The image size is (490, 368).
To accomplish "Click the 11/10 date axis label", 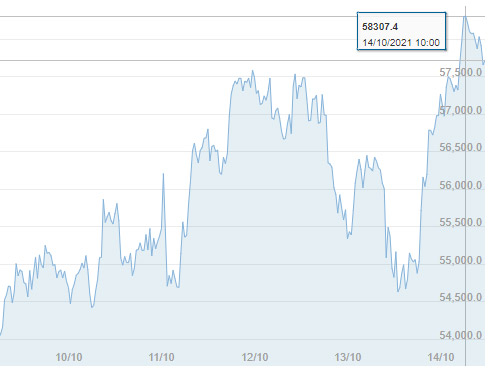I will (x=161, y=357).
